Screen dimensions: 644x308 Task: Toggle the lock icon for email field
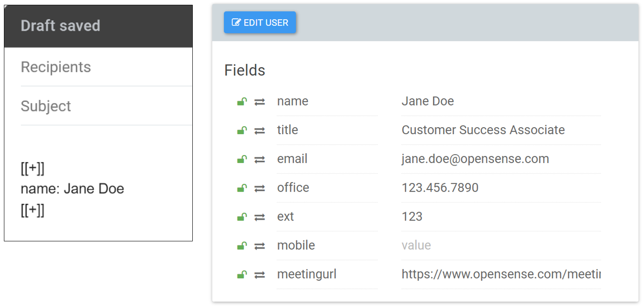coord(242,159)
